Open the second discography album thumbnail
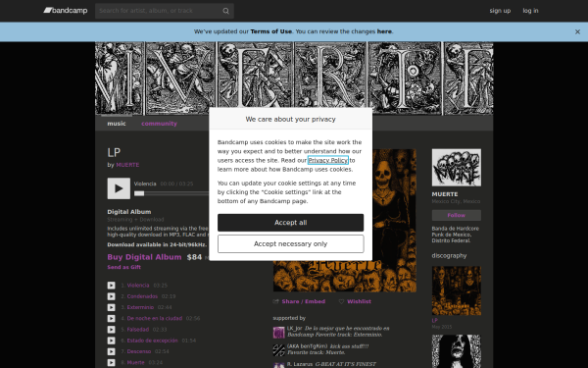 click(457, 351)
